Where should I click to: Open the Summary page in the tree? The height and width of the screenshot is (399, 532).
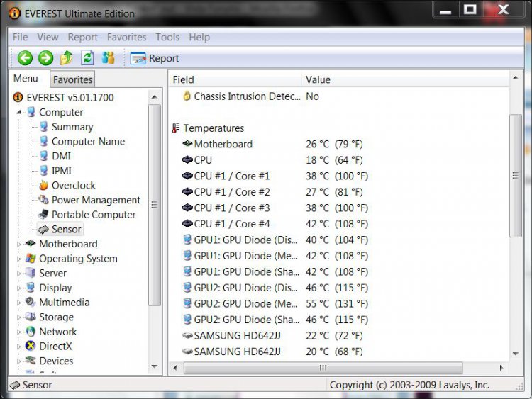72,127
